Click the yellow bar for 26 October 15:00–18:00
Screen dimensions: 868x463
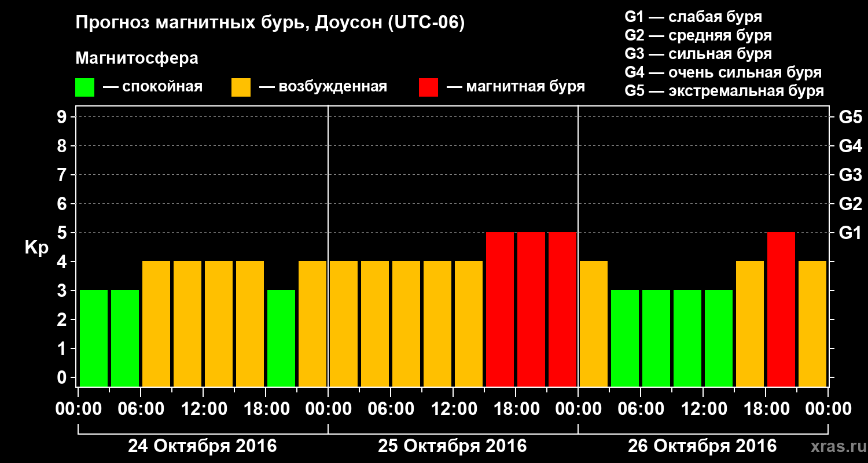pyautogui.click(x=750, y=324)
